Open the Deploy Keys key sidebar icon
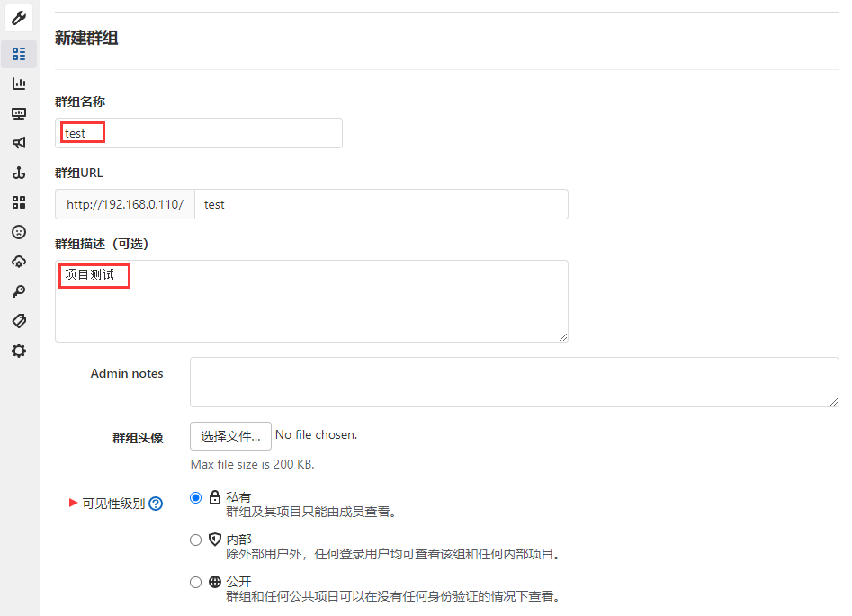The width and height of the screenshot is (852, 616). click(19, 291)
